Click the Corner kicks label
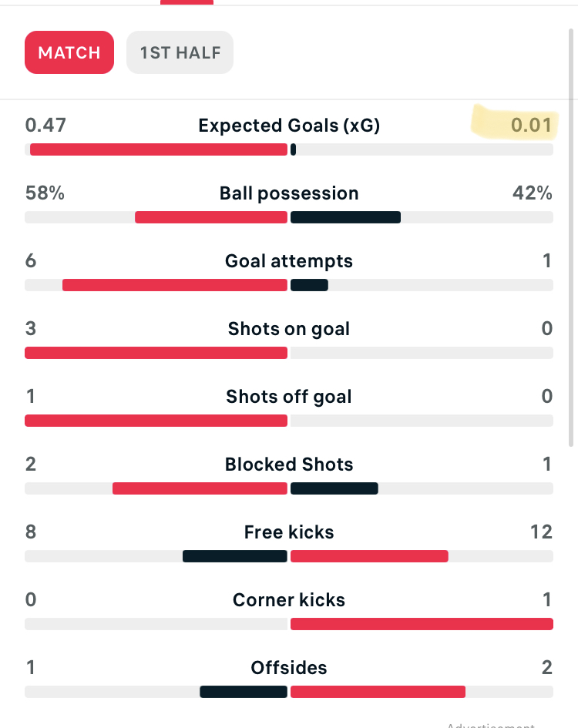The width and height of the screenshot is (578, 728). pos(289,600)
